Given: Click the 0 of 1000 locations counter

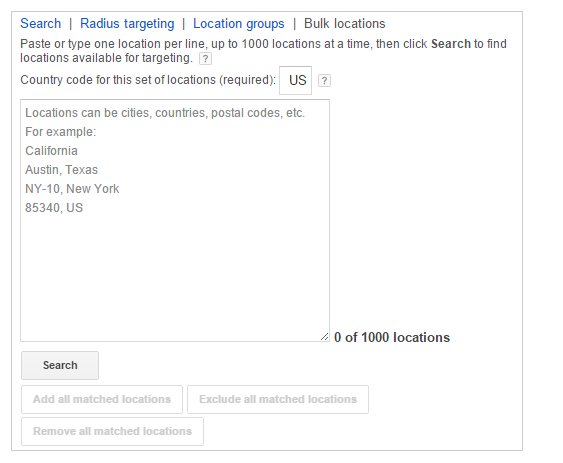Looking at the screenshot, I should pos(392,338).
